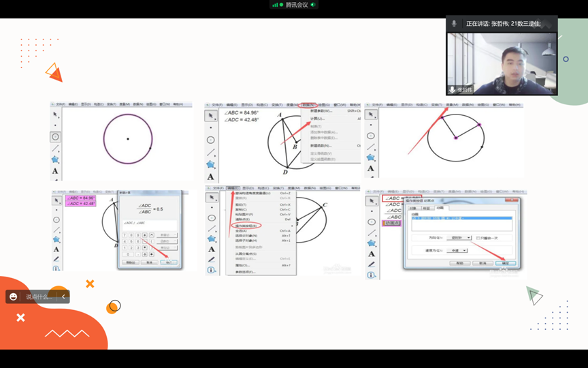Viewport: 588px width, 368px height.
Task: Select the polygon tool in top-middle sketch
Action: coord(210,164)
